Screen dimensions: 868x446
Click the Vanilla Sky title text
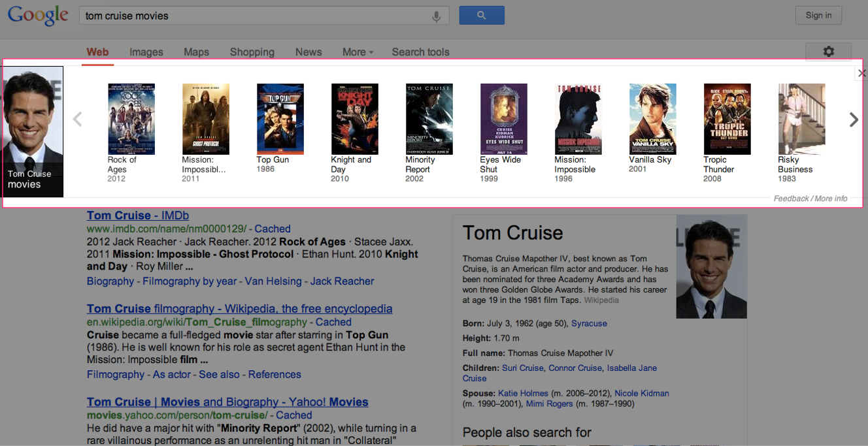650,160
